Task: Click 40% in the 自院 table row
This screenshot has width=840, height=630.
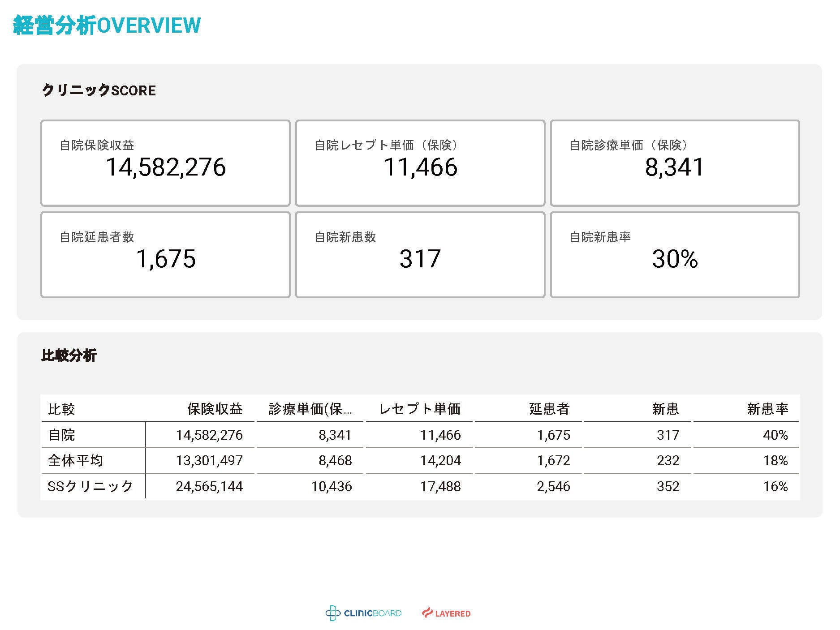Action: tap(775, 435)
